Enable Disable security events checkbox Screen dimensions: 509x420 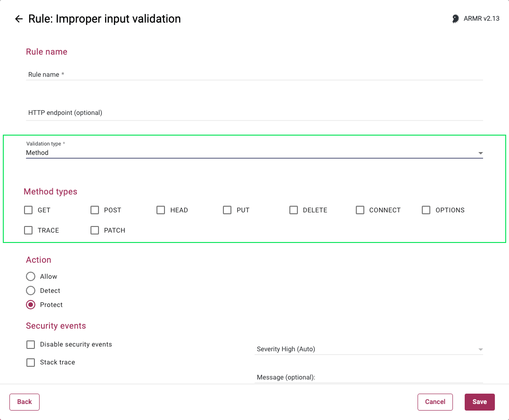pyautogui.click(x=31, y=345)
